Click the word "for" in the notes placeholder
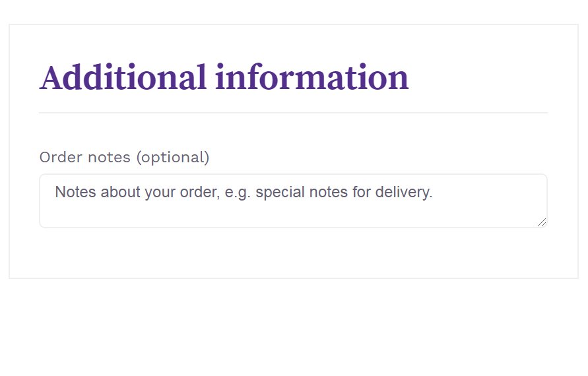 [362, 192]
